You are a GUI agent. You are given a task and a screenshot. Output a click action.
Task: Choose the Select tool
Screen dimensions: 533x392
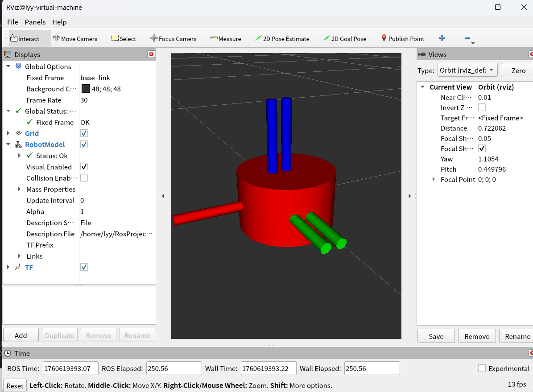(x=124, y=38)
